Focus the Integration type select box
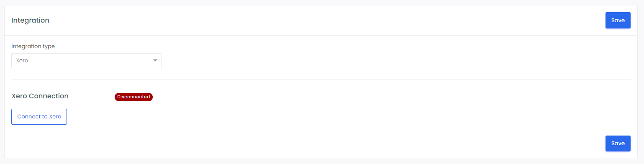Image resolution: width=644 pixels, height=164 pixels. 87,61
